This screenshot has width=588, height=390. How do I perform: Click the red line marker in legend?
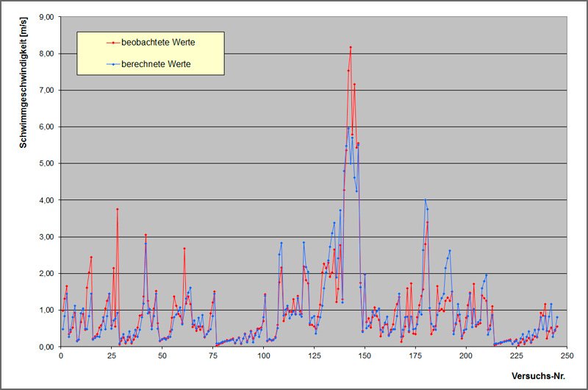114,42
